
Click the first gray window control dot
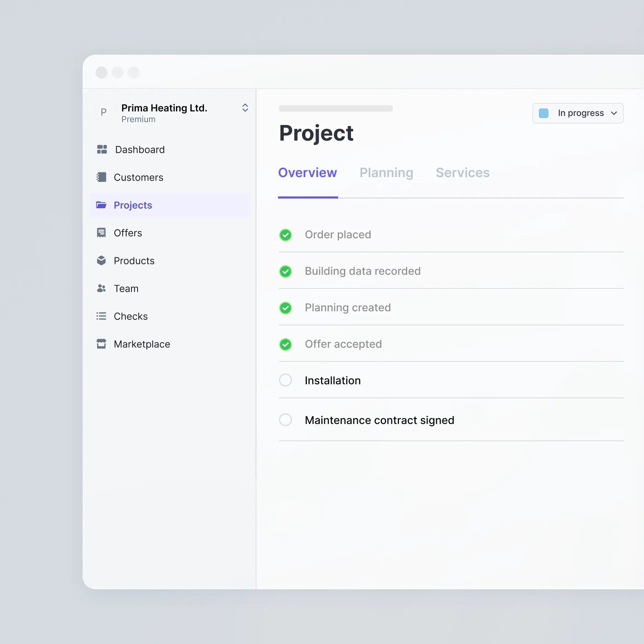[102, 72]
